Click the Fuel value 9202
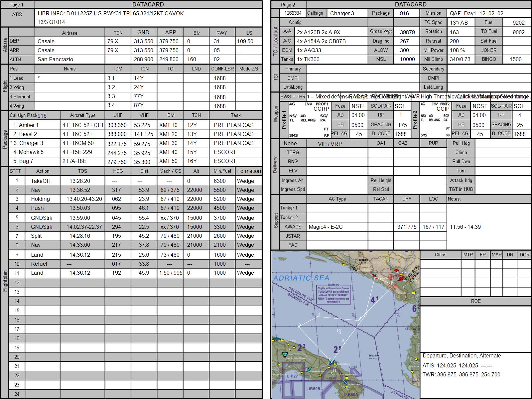 pyautogui.click(x=518, y=23)
